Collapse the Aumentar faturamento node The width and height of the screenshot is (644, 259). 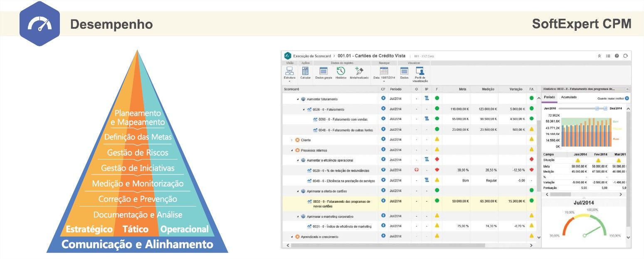298,99
